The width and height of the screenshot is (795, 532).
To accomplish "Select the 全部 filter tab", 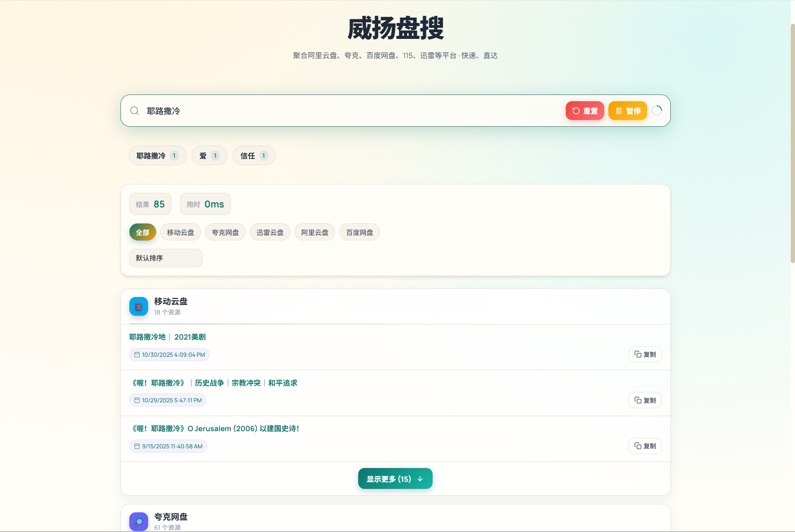I will [142, 232].
